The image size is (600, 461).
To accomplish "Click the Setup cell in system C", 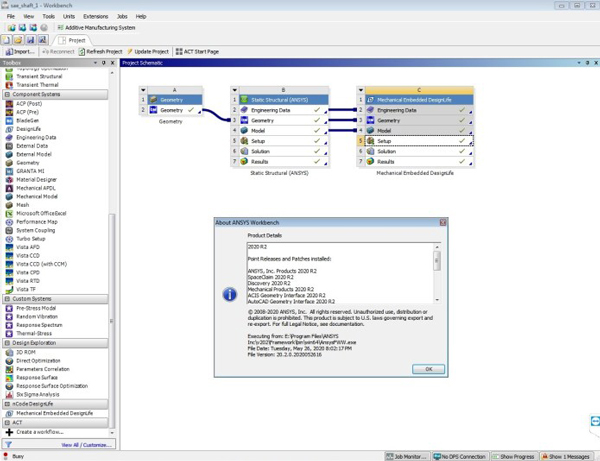I will pyautogui.click(x=384, y=142).
